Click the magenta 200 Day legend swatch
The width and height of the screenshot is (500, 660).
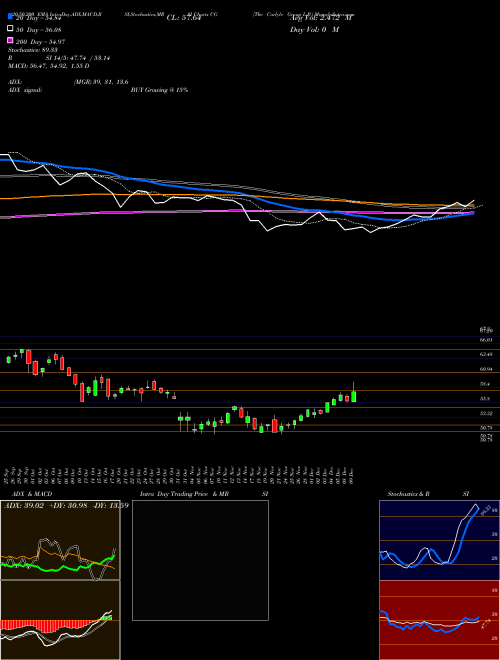tap(10, 41)
